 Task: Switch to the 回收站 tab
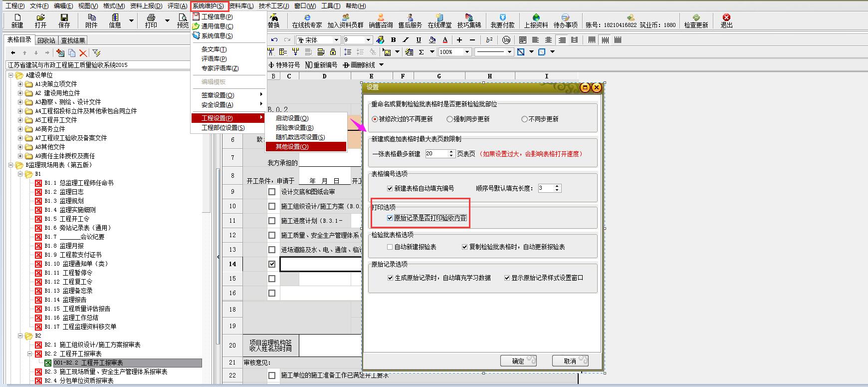coord(46,40)
